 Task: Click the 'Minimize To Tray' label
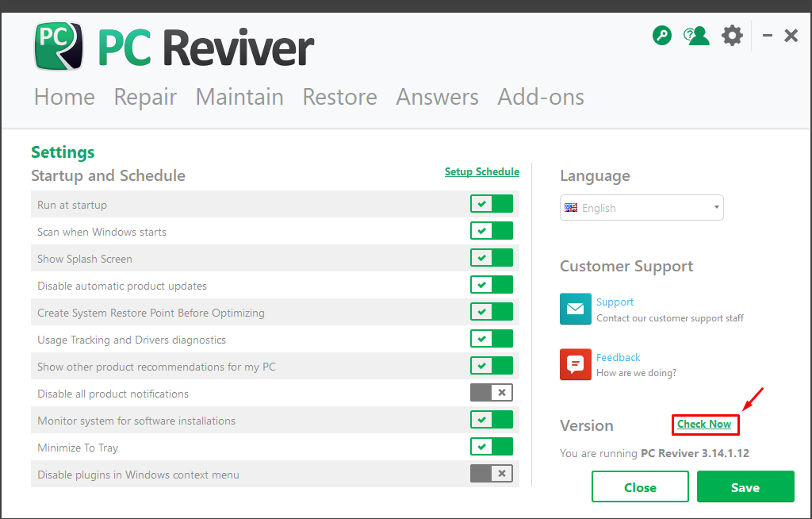tap(78, 448)
